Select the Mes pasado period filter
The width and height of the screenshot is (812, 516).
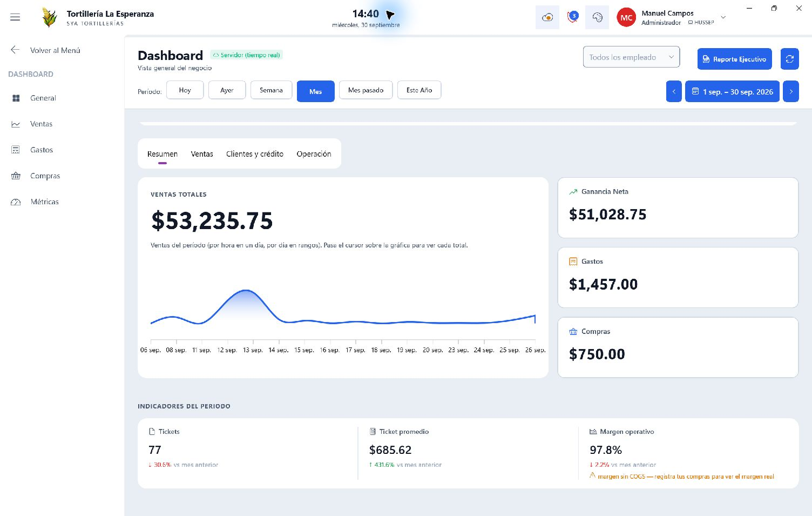coord(366,90)
